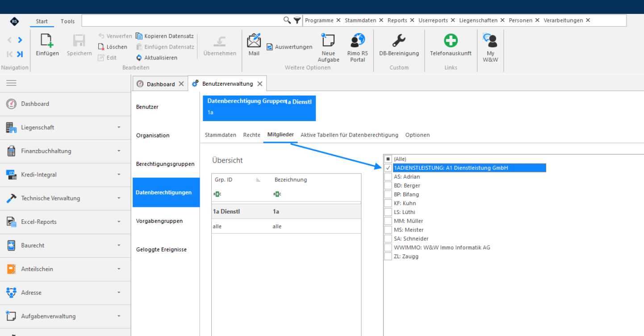Toggle the hamburger sidebar menu
The image size is (644, 336).
11,83
